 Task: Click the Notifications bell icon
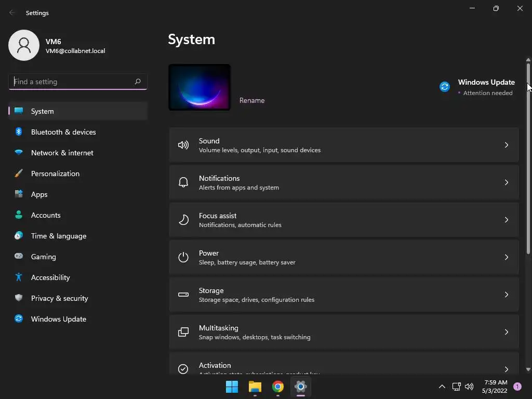(x=183, y=182)
